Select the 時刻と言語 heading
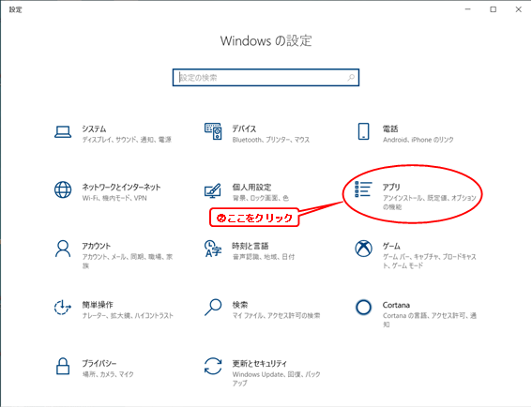The height and width of the screenshot is (408, 532). point(251,246)
